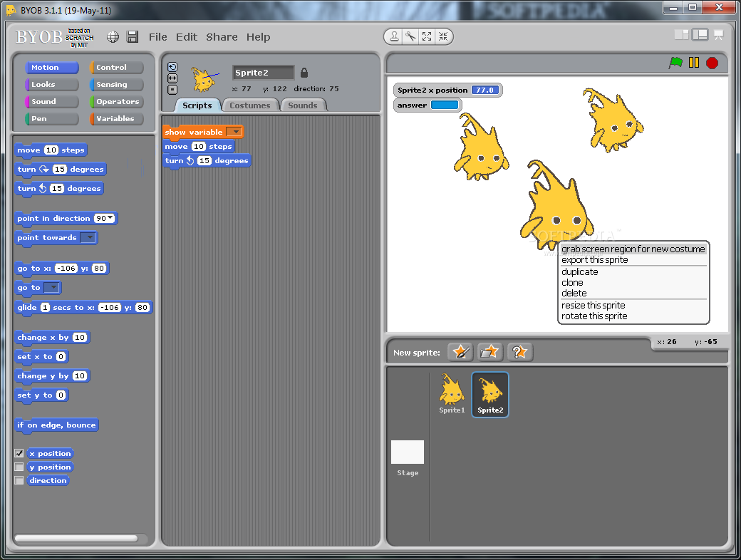Select the Sensing block category

click(116, 85)
